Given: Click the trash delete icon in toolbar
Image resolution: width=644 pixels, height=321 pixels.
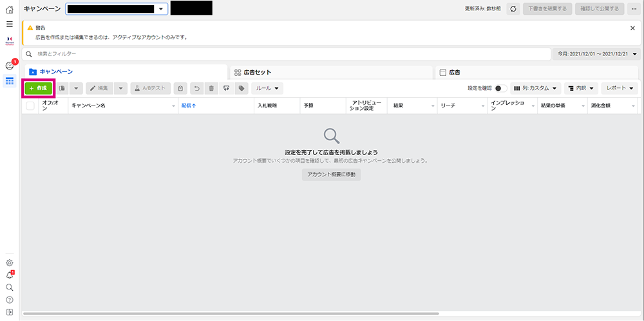Looking at the screenshot, I should (x=211, y=88).
